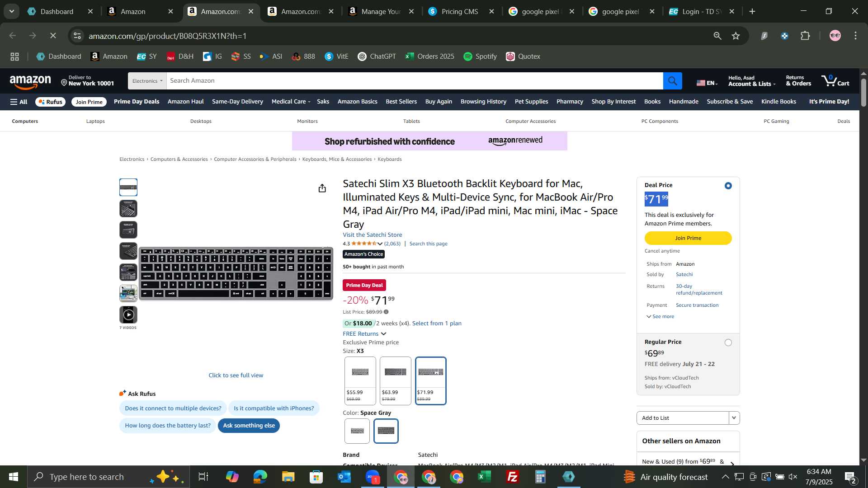This screenshot has height=488, width=868.
Task: Click the orange search magnifier button
Action: click(672, 81)
